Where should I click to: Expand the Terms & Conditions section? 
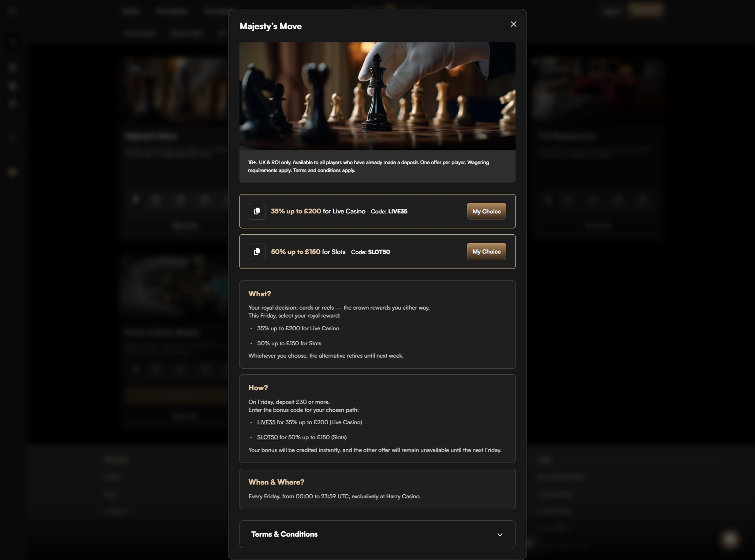pyautogui.click(x=284, y=534)
